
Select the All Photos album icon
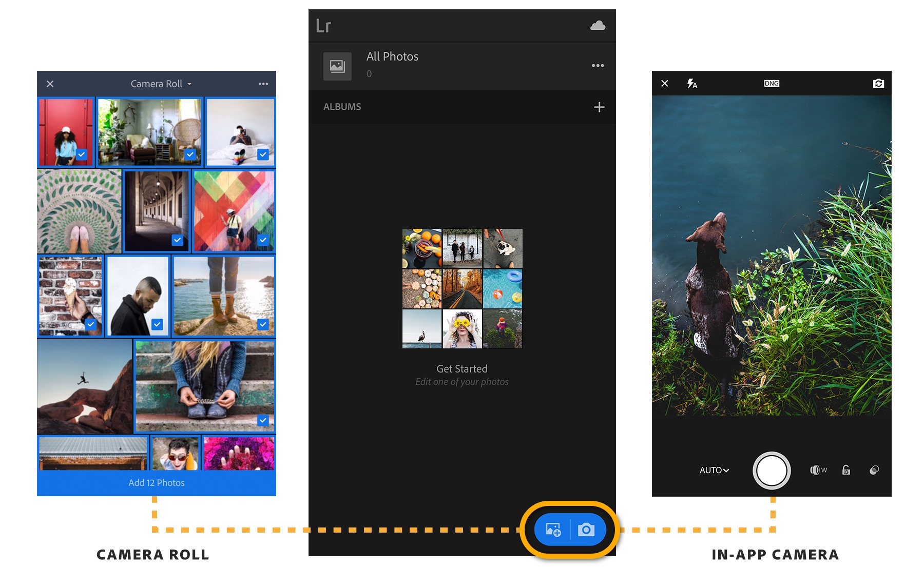click(337, 66)
